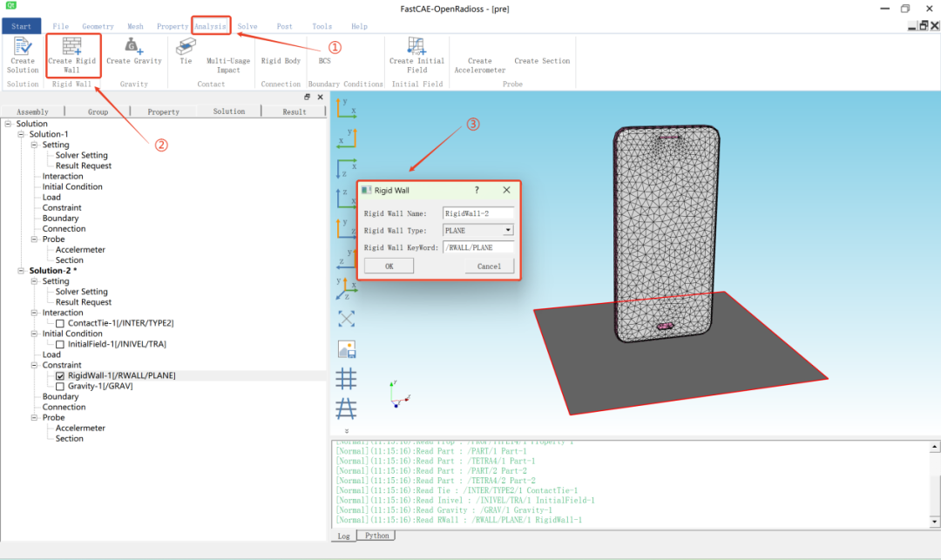Open the Solve ribbon tab
The height and width of the screenshot is (560, 941).
pos(247,26)
